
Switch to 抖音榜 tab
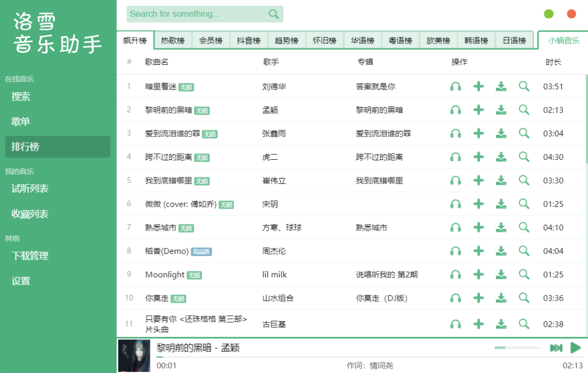pos(249,40)
